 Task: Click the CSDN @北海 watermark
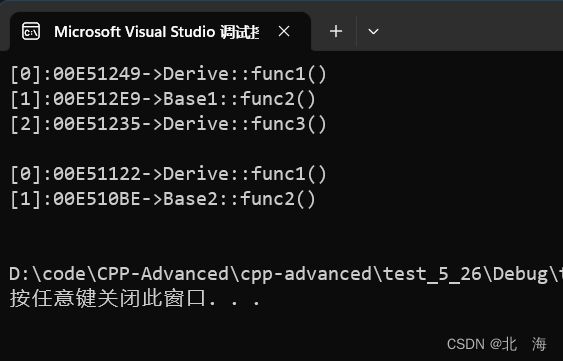(x=497, y=344)
